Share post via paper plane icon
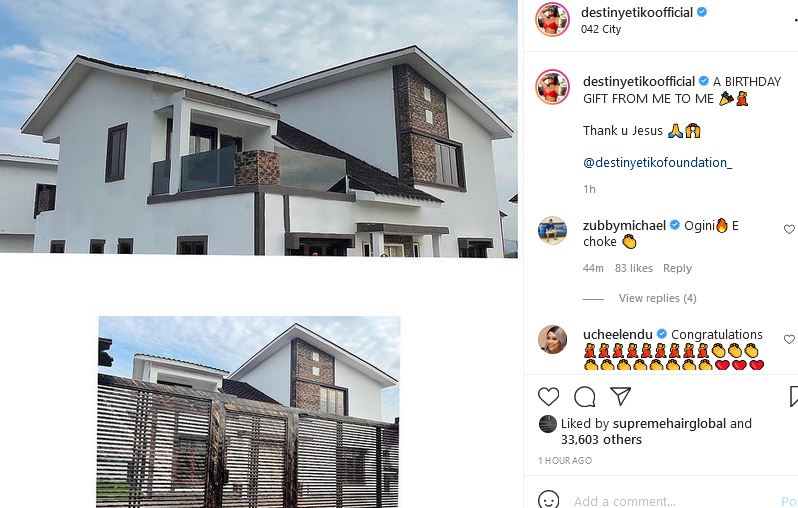 (x=620, y=396)
